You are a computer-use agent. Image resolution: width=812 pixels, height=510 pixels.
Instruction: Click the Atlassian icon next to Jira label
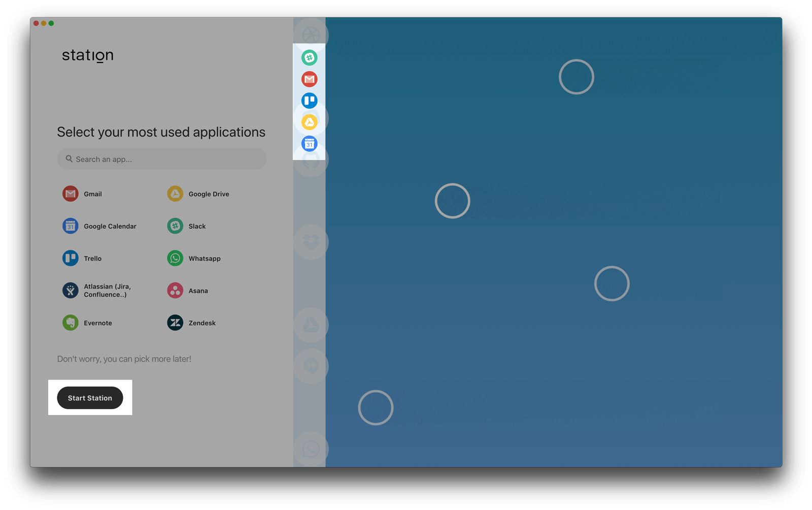click(71, 290)
